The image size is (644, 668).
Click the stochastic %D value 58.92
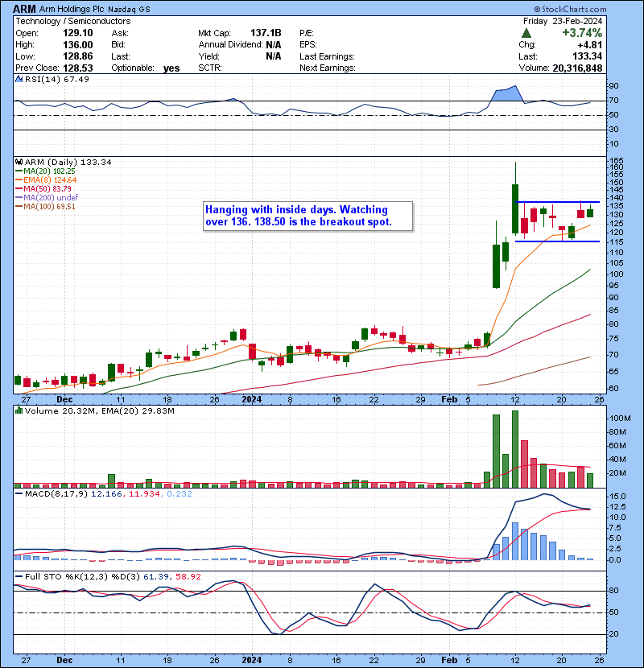(188, 576)
